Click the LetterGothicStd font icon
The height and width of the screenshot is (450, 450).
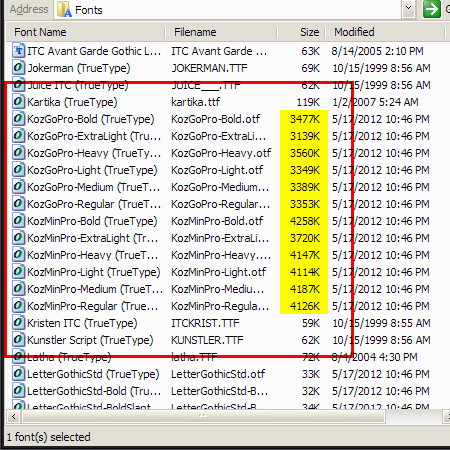19,374
